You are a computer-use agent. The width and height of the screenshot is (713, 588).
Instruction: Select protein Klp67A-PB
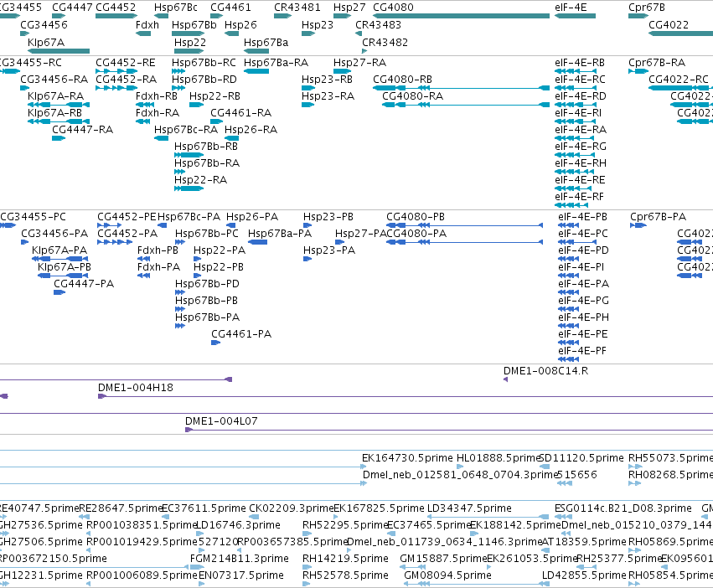(x=65, y=267)
